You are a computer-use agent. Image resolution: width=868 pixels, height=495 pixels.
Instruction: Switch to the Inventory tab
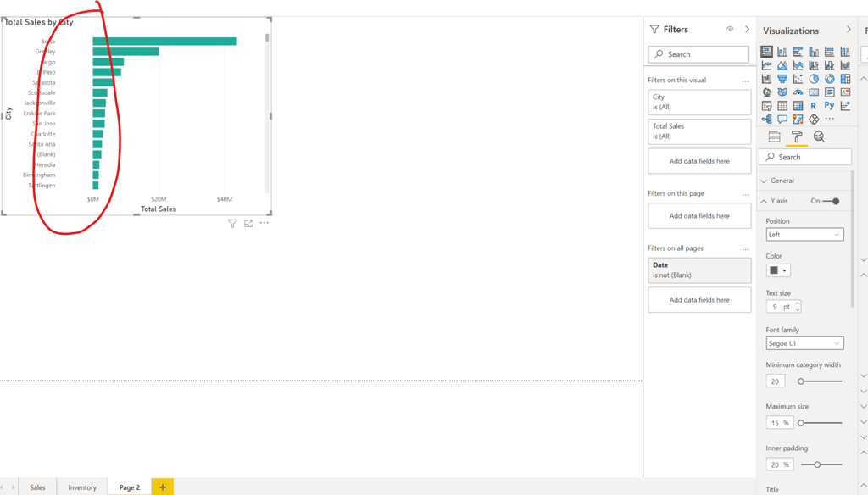[81, 487]
